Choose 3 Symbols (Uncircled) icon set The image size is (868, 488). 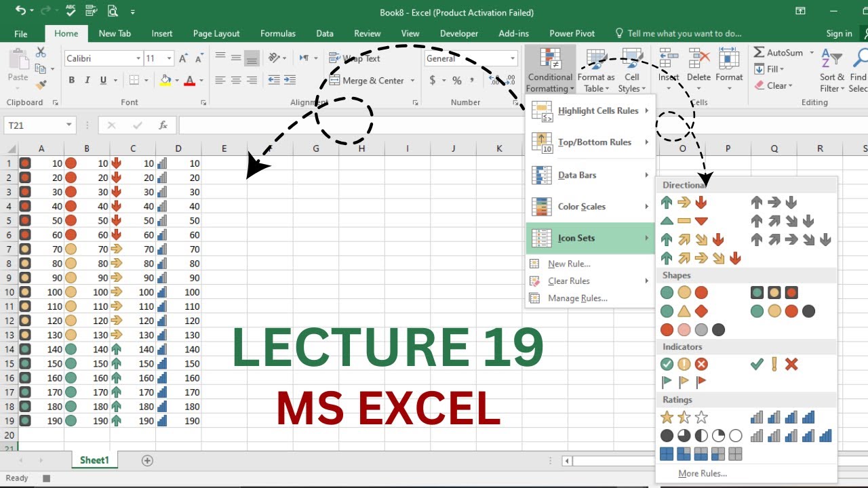click(x=774, y=364)
